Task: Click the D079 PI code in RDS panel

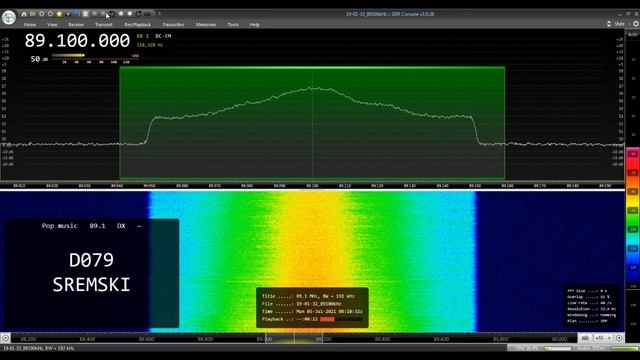Action: pyautogui.click(x=91, y=260)
